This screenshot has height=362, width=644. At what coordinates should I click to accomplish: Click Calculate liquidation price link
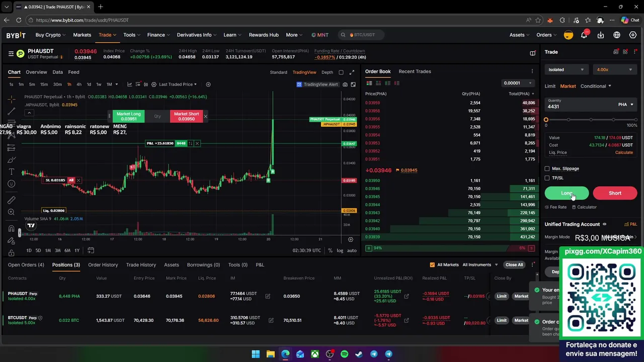point(624,152)
